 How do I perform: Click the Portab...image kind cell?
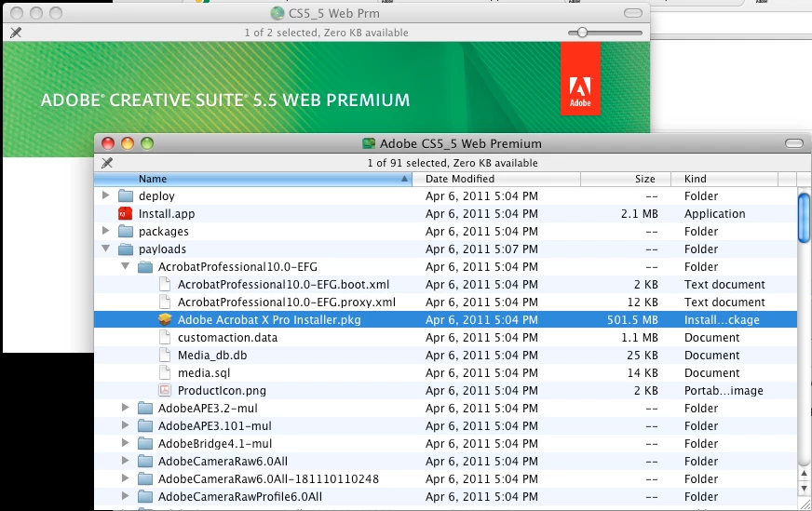click(724, 390)
